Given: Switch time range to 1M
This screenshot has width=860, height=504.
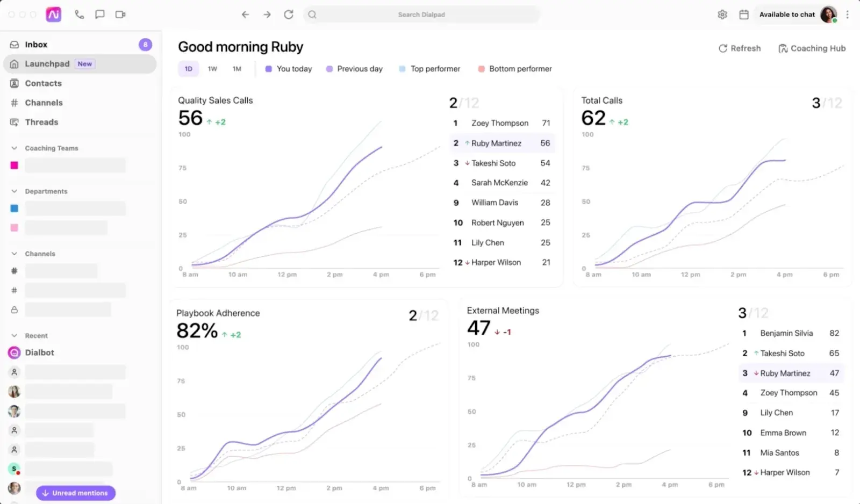Looking at the screenshot, I should (237, 69).
